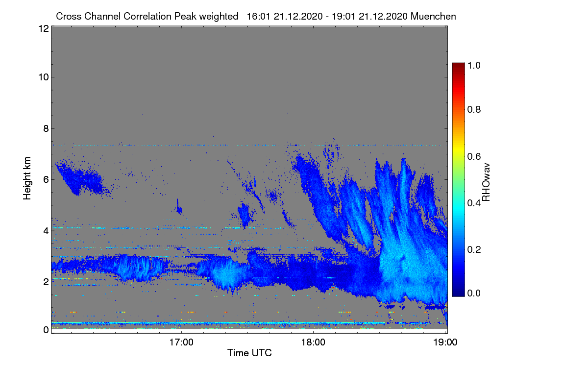Click the 10 km height tick label

(43, 77)
